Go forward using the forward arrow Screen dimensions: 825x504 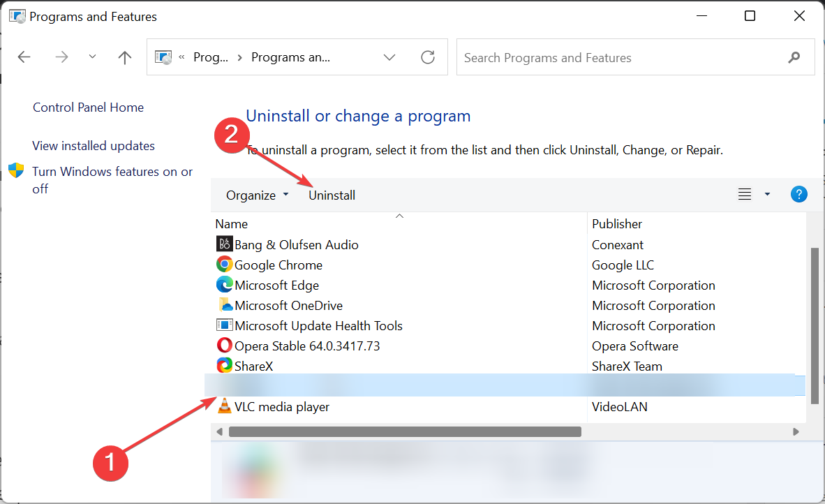61,57
